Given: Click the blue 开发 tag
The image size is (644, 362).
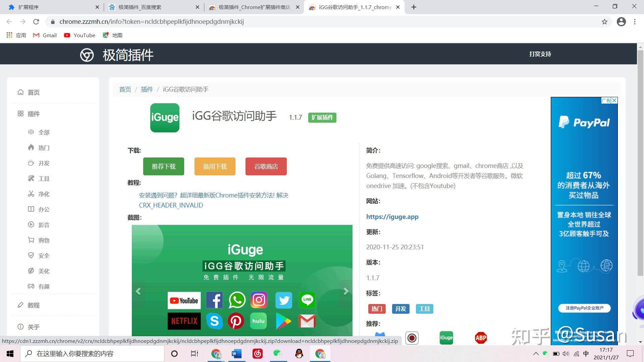Looking at the screenshot, I should pos(400,309).
